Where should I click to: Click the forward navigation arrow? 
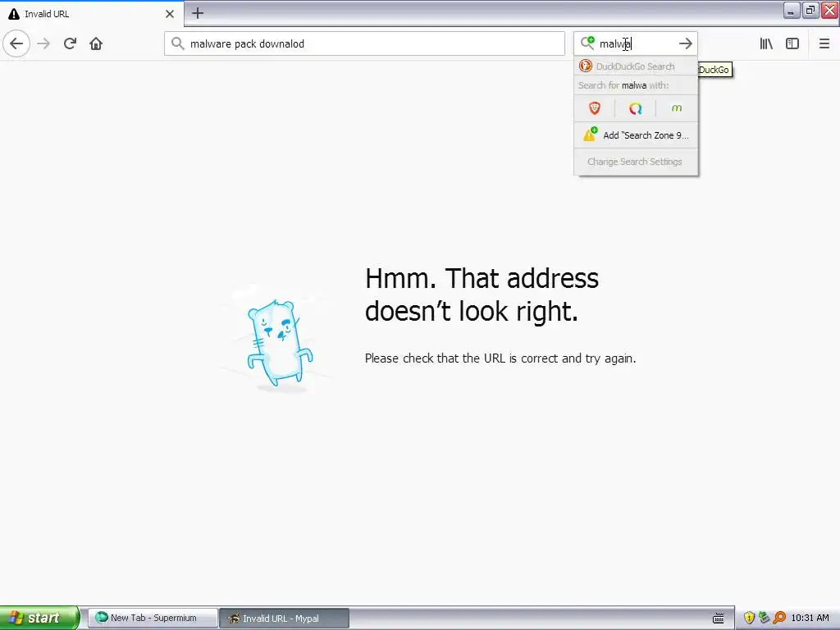[44, 43]
